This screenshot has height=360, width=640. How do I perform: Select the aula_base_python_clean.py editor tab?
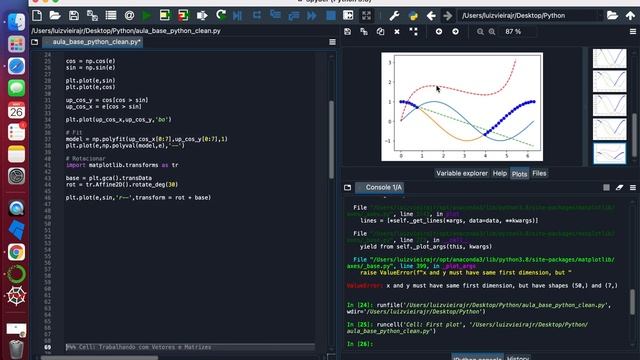[93, 42]
